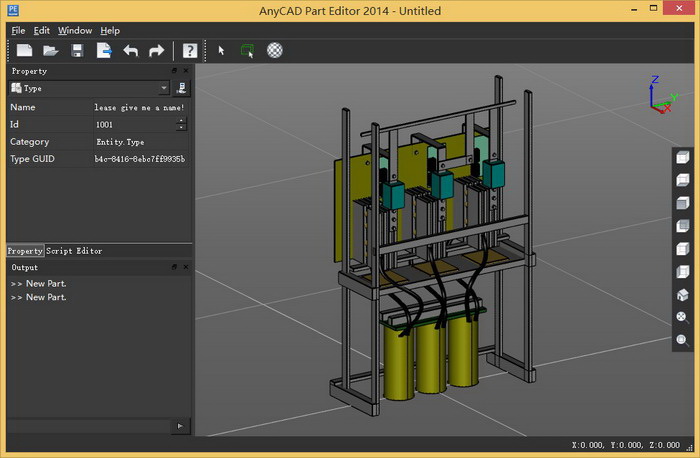Increase the Id value with up stepper
The width and height of the screenshot is (700, 458).
181,121
